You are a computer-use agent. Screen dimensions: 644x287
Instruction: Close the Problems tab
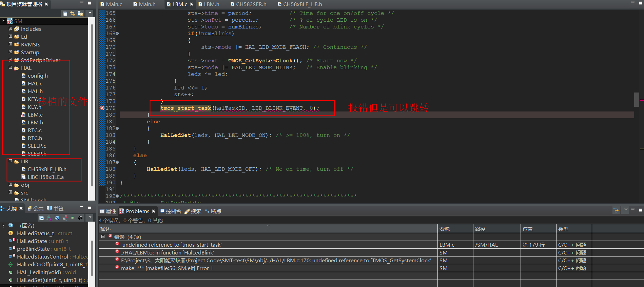click(x=154, y=211)
